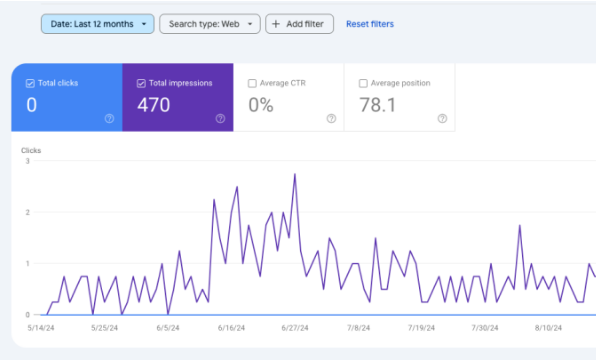The image size is (596, 364).
Task: Click the Reset filters link
Action: (x=370, y=24)
